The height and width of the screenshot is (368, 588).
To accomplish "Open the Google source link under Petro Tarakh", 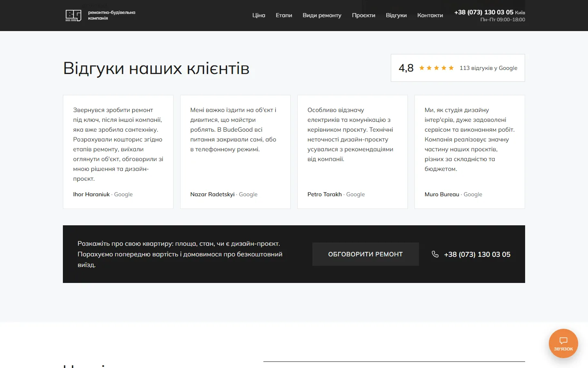I will pyautogui.click(x=356, y=194).
